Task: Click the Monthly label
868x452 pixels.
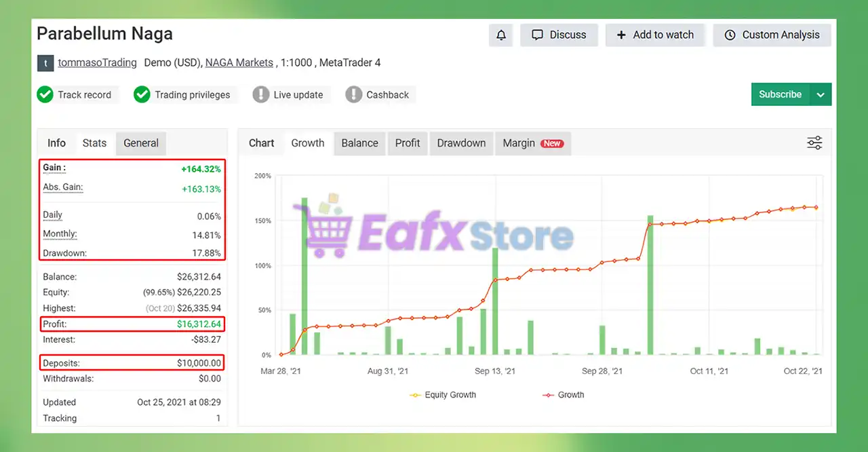Action: 60,234
